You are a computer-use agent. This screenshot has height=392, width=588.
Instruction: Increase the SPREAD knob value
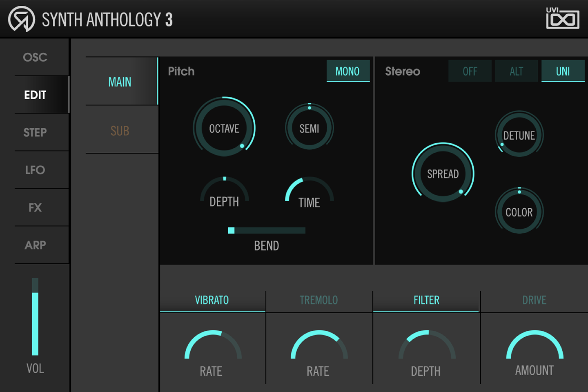point(443,174)
